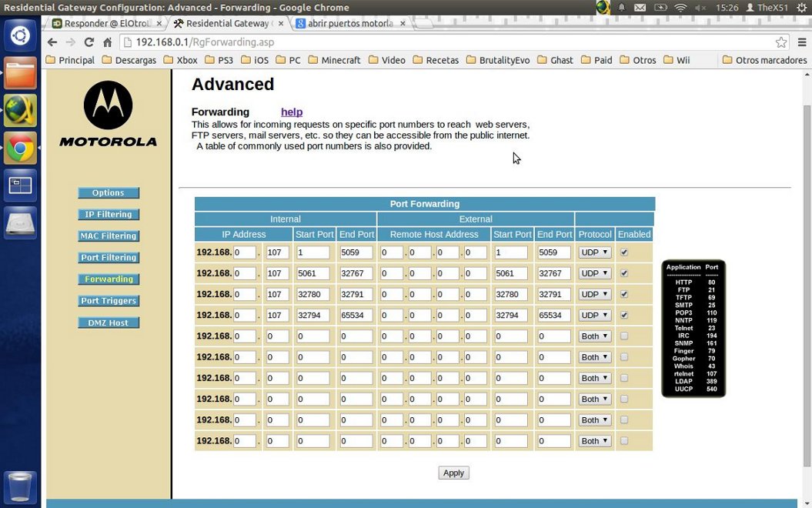Screen dimensions: 812x508
Task: Click the browser reload icon
Action: tap(89, 42)
